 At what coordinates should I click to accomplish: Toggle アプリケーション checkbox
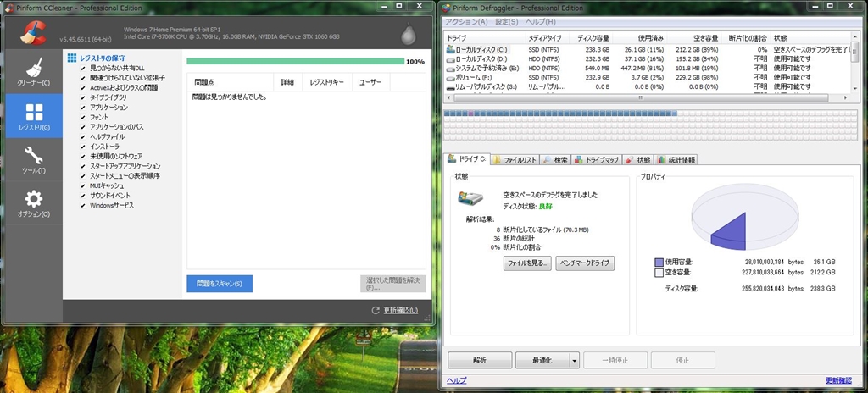coord(82,108)
